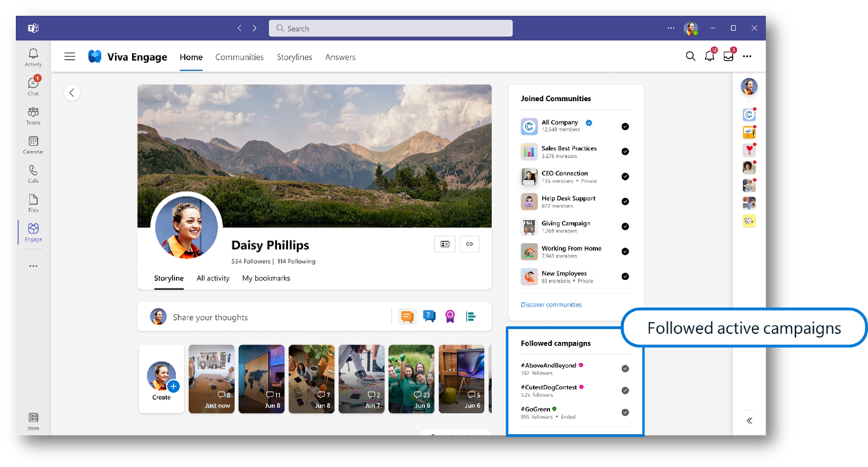The height and width of the screenshot is (467, 868).
Task: Select the Engage app in sidebar
Action: pos(33,232)
